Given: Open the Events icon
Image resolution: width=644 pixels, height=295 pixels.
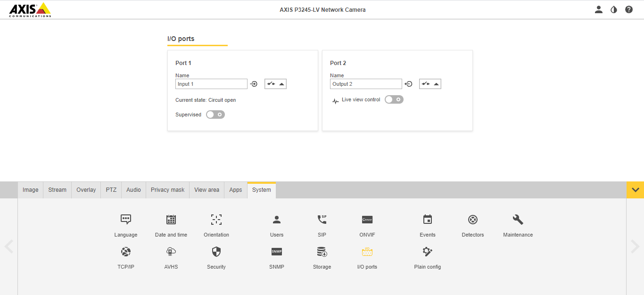Looking at the screenshot, I should [428, 219].
